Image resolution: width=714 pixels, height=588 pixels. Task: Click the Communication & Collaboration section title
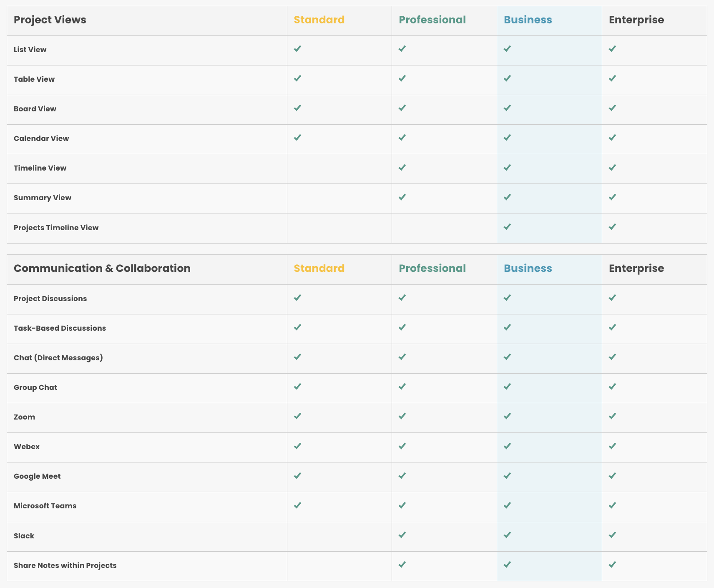click(x=102, y=269)
